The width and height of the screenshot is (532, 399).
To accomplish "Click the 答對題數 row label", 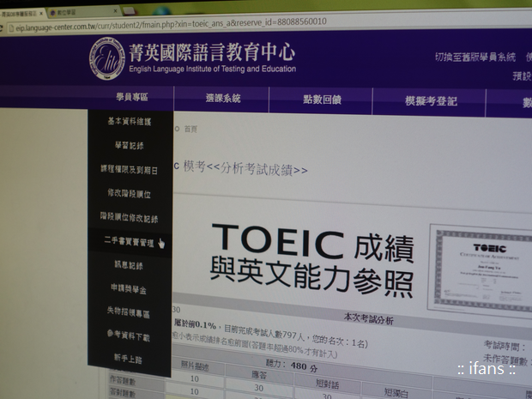I will click(123, 393).
